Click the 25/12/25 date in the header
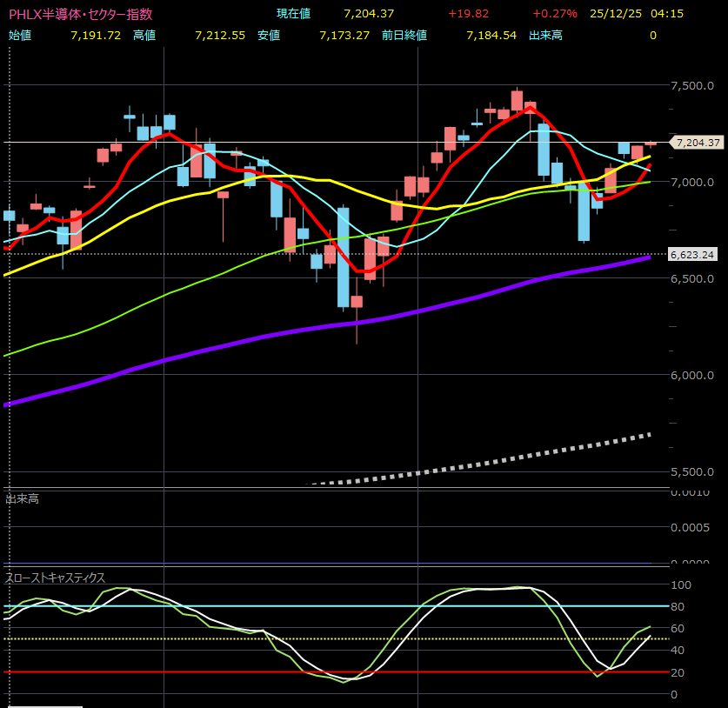Viewport: 728px width, 708px height. (612, 14)
